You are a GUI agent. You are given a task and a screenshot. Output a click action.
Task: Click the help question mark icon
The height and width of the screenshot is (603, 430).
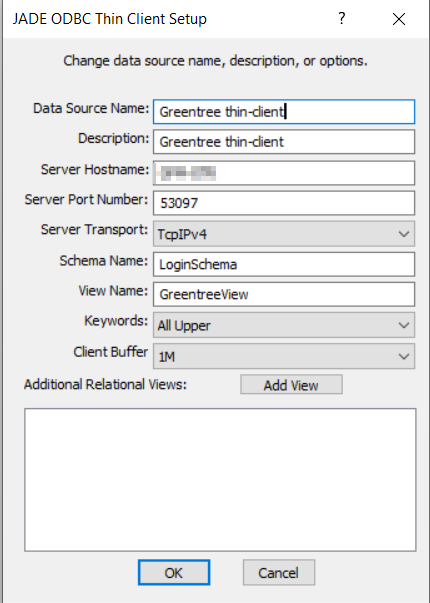342,18
